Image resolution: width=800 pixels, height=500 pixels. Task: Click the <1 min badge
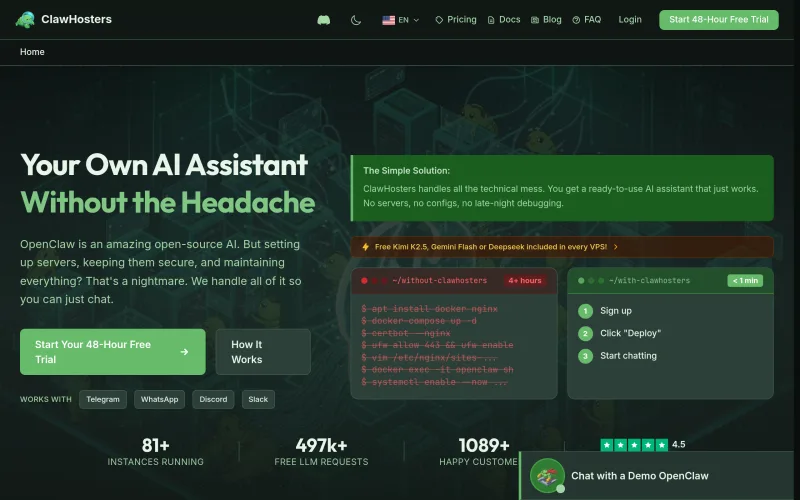tap(745, 281)
